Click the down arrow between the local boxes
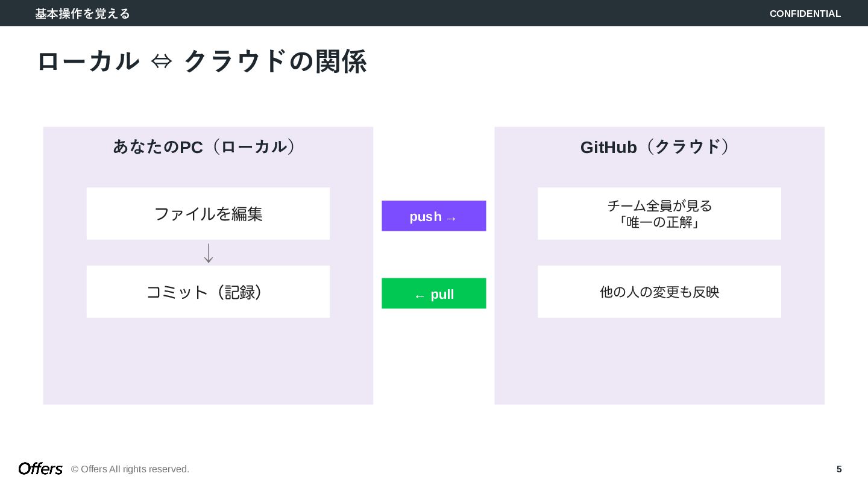This screenshot has width=868, height=488. (x=209, y=253)
